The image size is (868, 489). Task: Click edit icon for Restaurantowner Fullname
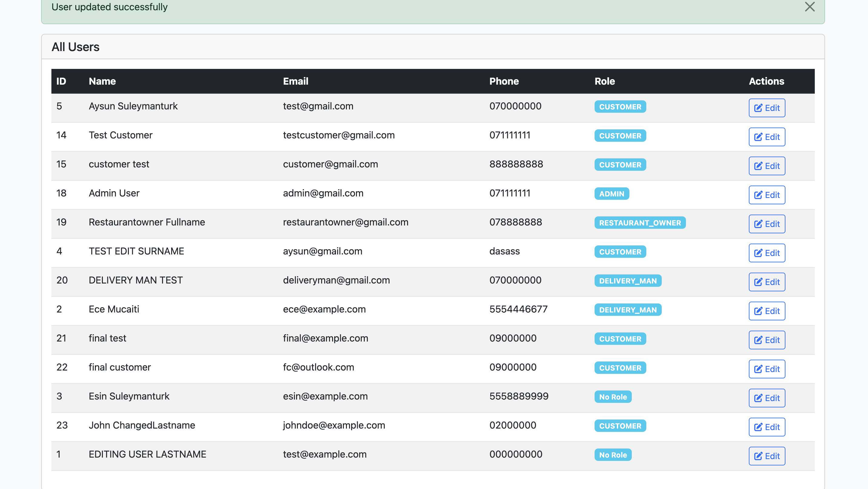(758, 224)
